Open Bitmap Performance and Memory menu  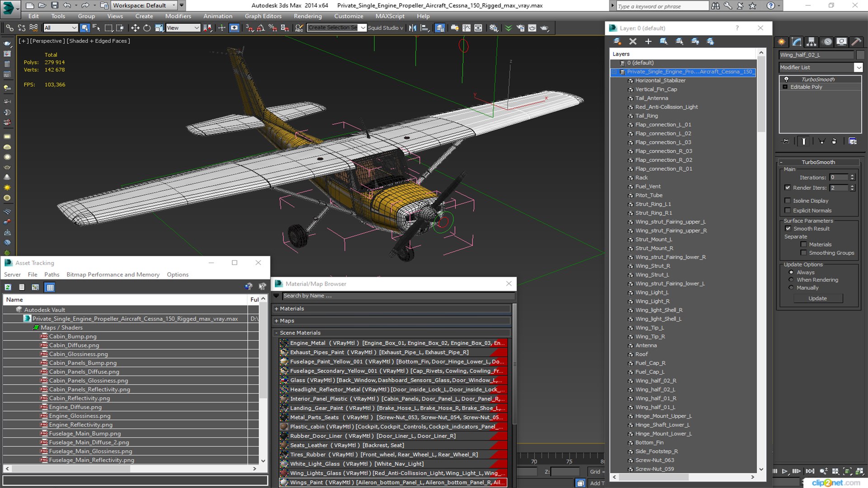coord(113,275)
